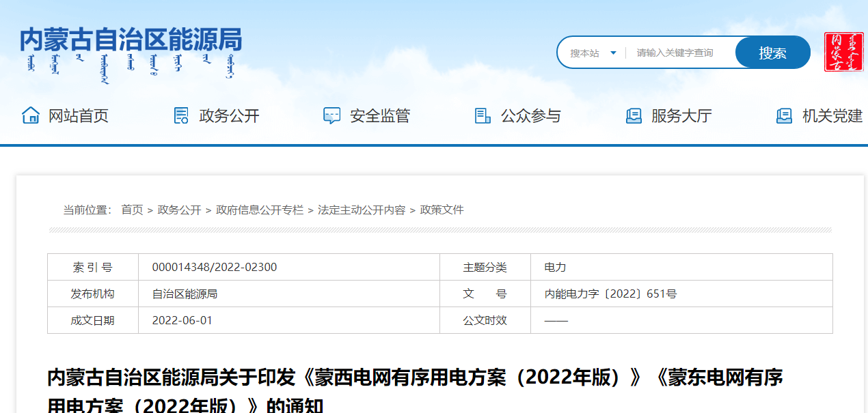The image size is (868, 413).
Task: Follow the 法定主动公开内容 breadcrumb link
Action: tap(362, 210)
